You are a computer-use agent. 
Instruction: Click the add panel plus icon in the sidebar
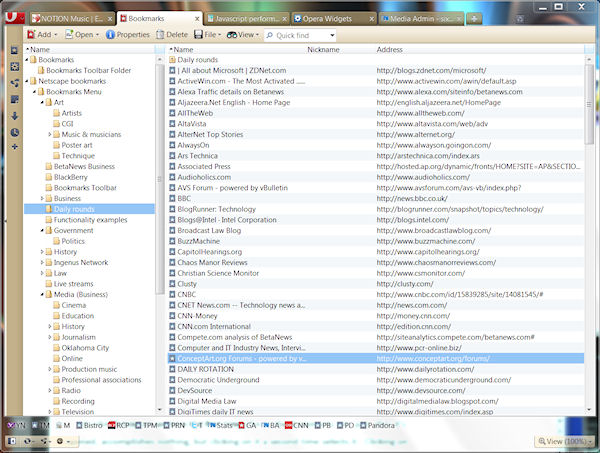[15, 147]
